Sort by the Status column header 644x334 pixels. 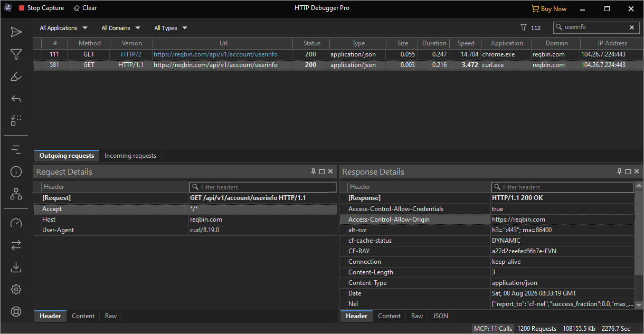pos(311,43)
